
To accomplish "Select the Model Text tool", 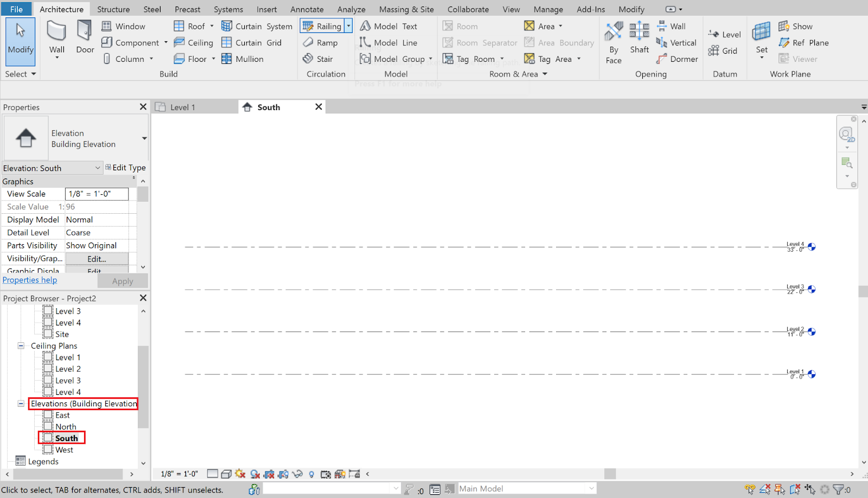I will 388,26.
